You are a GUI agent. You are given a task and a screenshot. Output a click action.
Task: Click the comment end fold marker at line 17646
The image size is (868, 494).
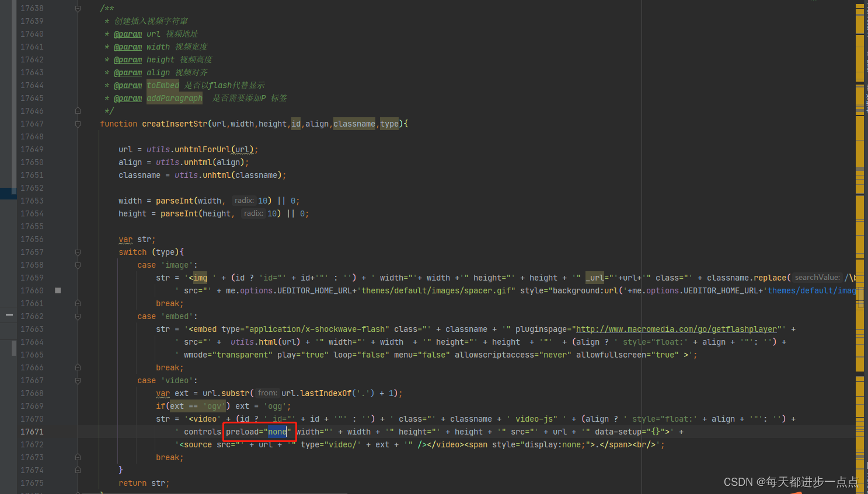click(78, 111)
